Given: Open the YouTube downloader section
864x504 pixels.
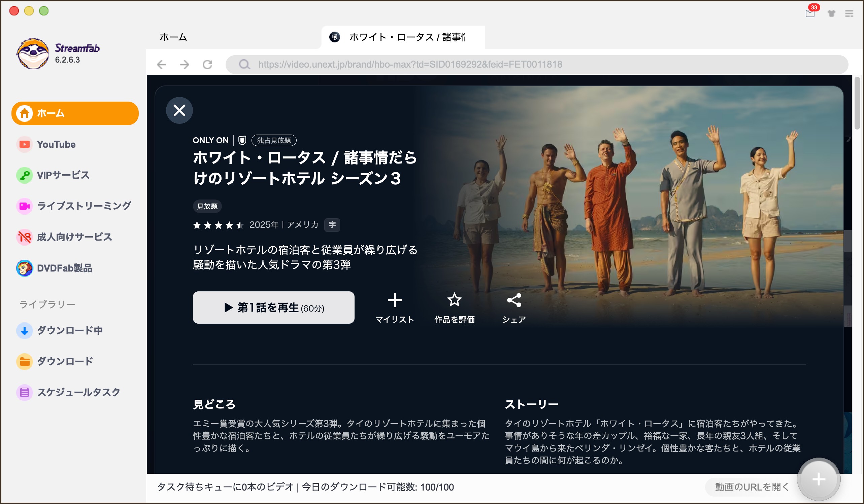Looking at the screenshot, I should pos(56,144).
